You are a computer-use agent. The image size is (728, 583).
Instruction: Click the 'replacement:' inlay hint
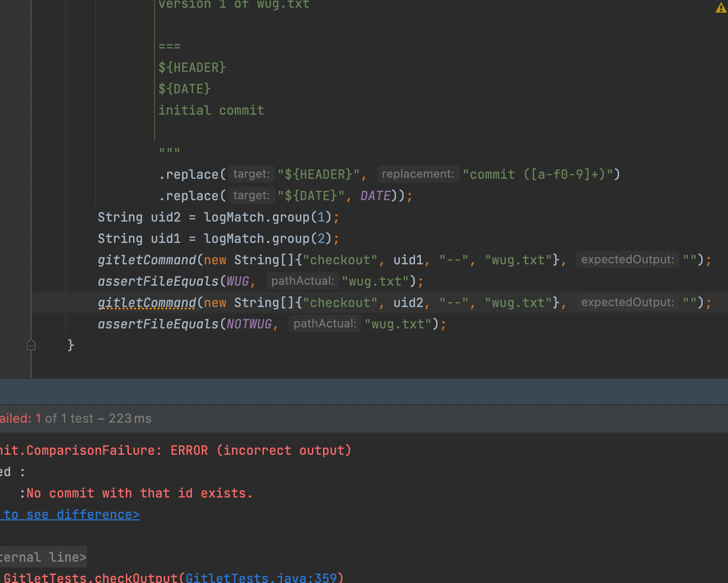[418, 174]
